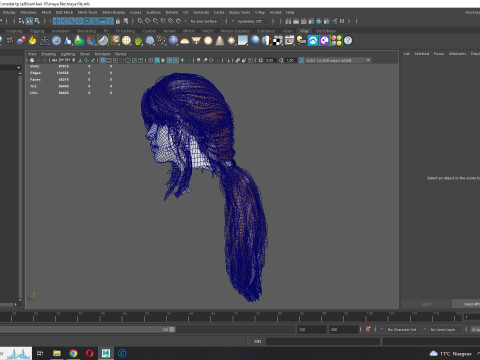Viewport: 480px width, 360px height.
Task: Click the teal circular render icon in status line
Action: tap(319, 21)
